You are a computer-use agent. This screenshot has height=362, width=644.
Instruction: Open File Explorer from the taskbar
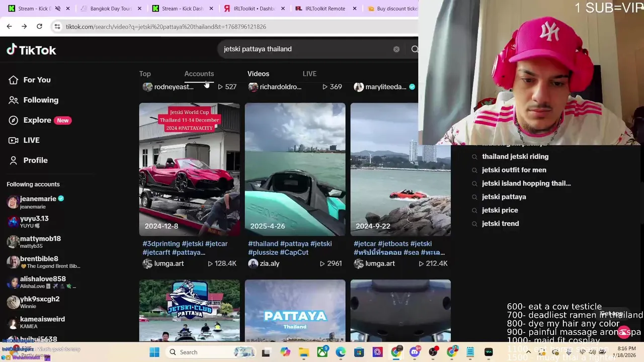[304, 352]
